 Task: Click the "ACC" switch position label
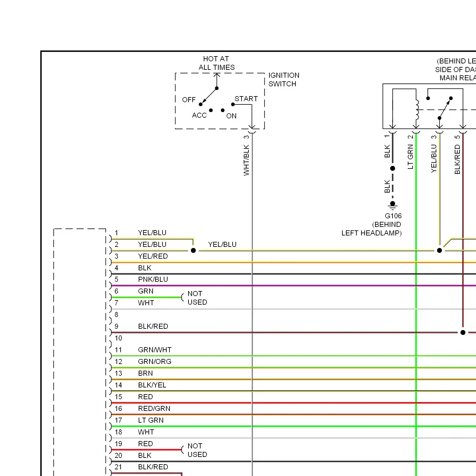tap(199, 116)
